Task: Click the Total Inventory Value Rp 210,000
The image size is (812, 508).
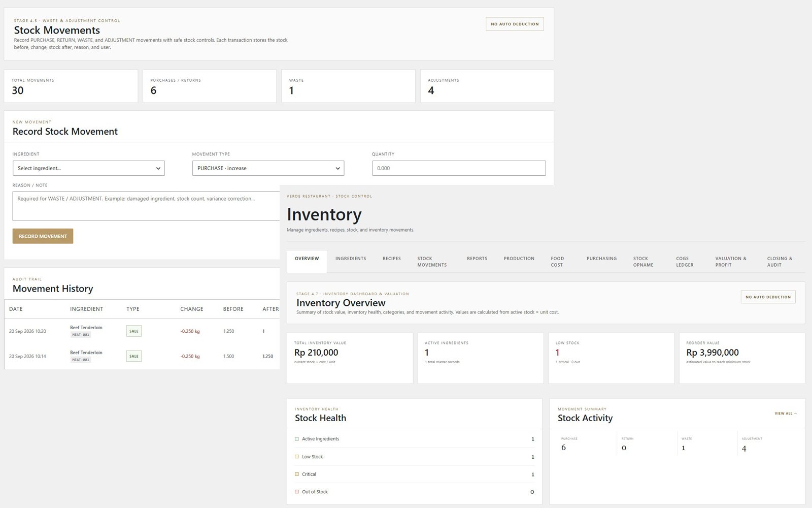Action: click(x=316, y=353)
